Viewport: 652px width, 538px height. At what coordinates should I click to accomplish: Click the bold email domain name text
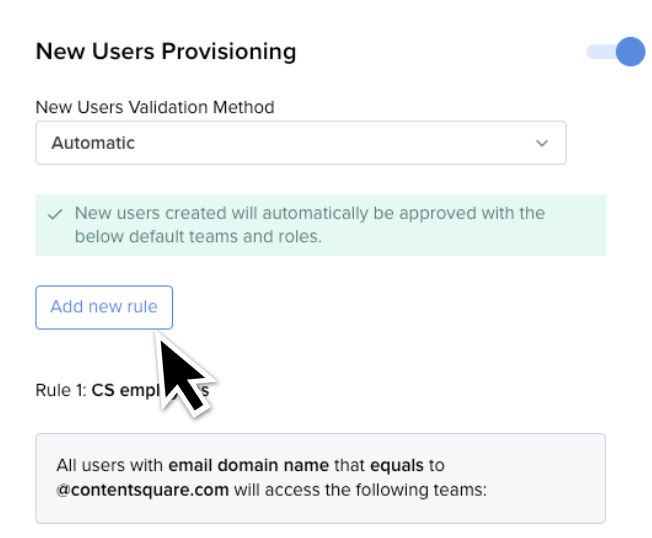point(248,465)
